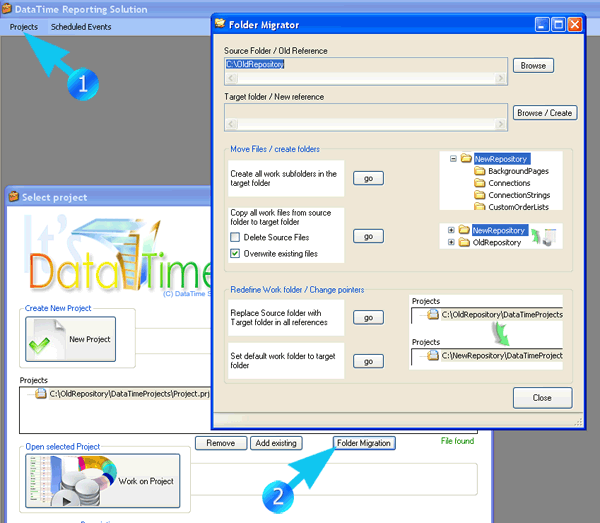Image resolution: width=600 pixels, height=523 pixels.
Task: Click the OldRepository folder icon
Action: point(464,242)
